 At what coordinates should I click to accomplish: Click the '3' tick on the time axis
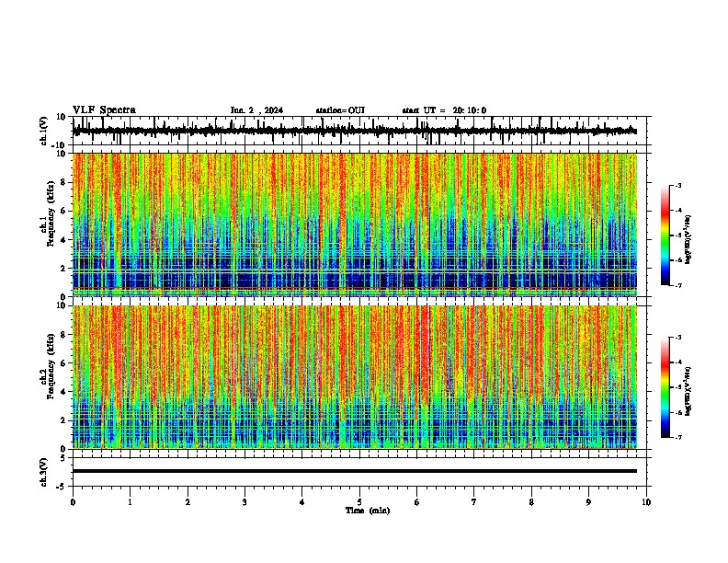click(245, 502)
